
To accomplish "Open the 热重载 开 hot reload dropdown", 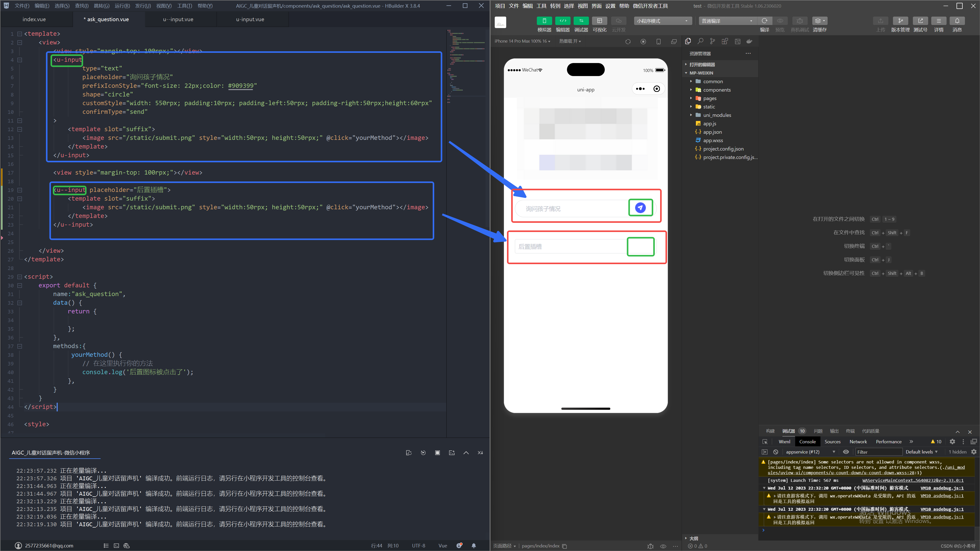I will (x=570, y=41).
